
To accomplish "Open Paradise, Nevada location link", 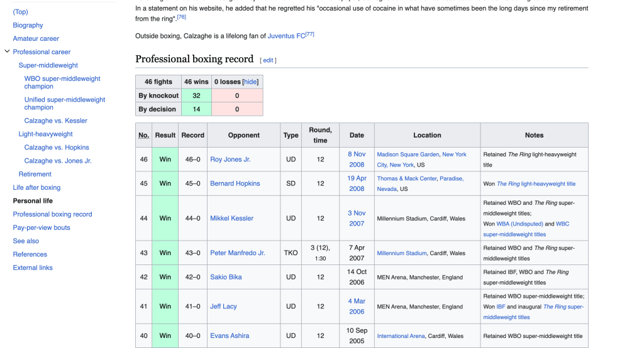I will 420,184.
